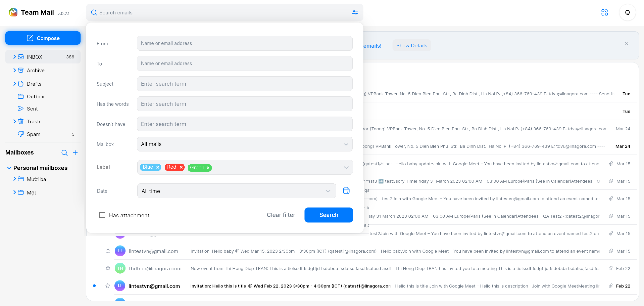
Task: Click the Search emails bar
Action: (x=224, y=12)
